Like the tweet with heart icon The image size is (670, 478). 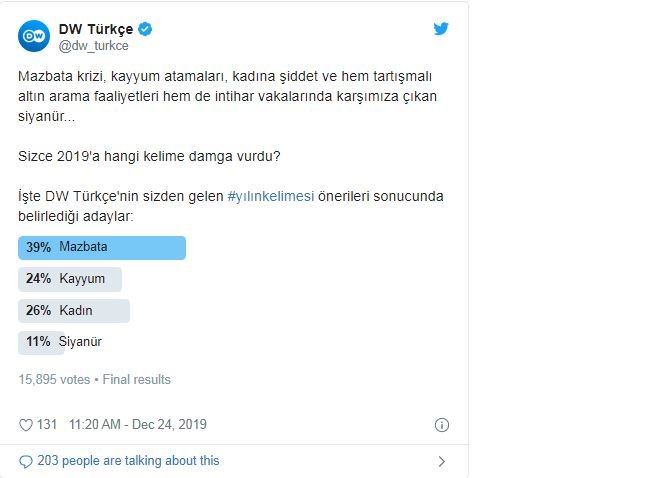(26, 425)
